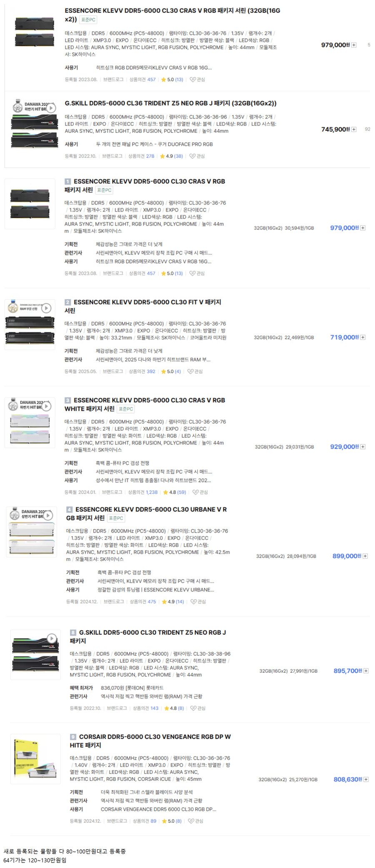The height and width of the screenshot is (868, 375).
Task: Play video on CRAS V RGB WHITE thumbnail
Action: point(46,406)
